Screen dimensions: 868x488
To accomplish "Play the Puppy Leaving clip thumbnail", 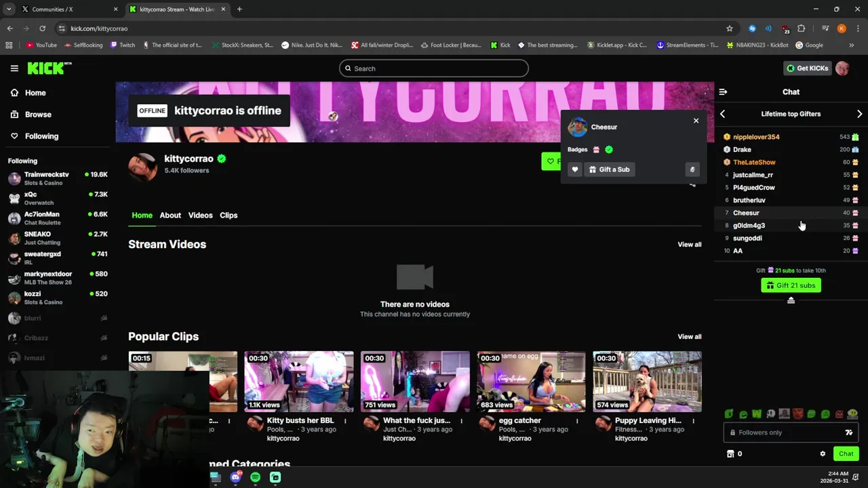I will tap(647, 382).
